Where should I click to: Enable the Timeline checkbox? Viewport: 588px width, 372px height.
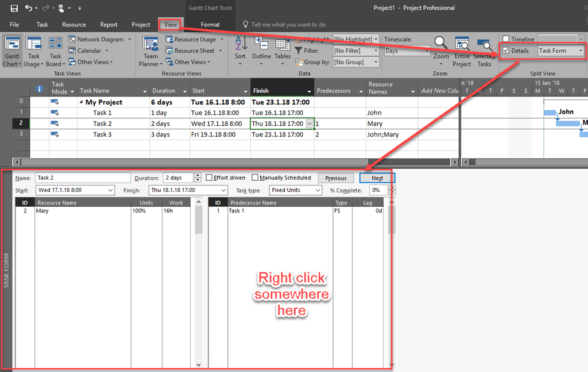pyautogui.click(x=506, y=39)
